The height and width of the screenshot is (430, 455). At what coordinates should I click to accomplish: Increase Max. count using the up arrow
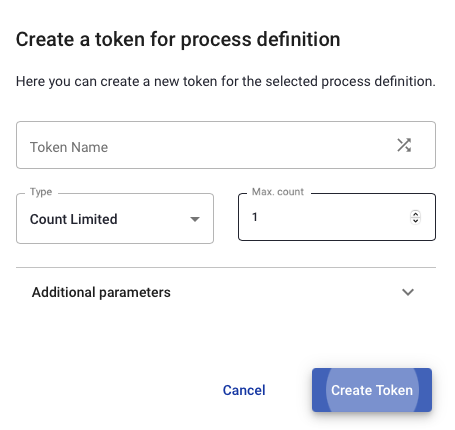click(415, 214)
